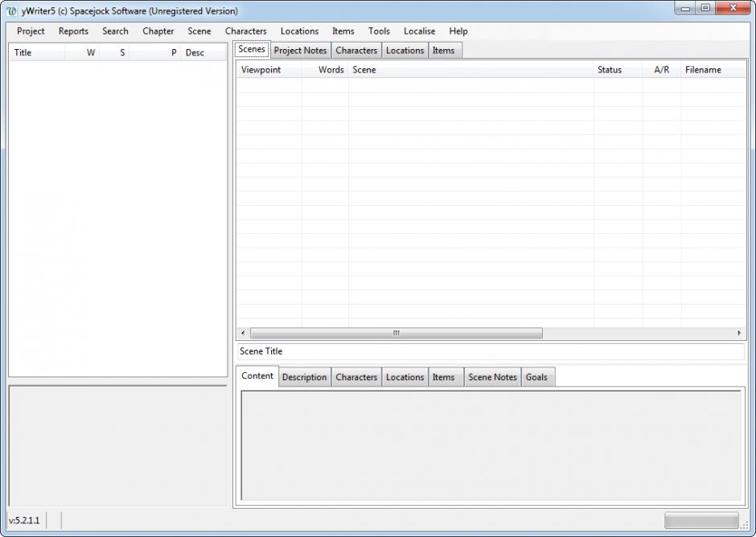Switch to the Project Notes tab
Screen dimensions: 756x537
click(300, 51)
